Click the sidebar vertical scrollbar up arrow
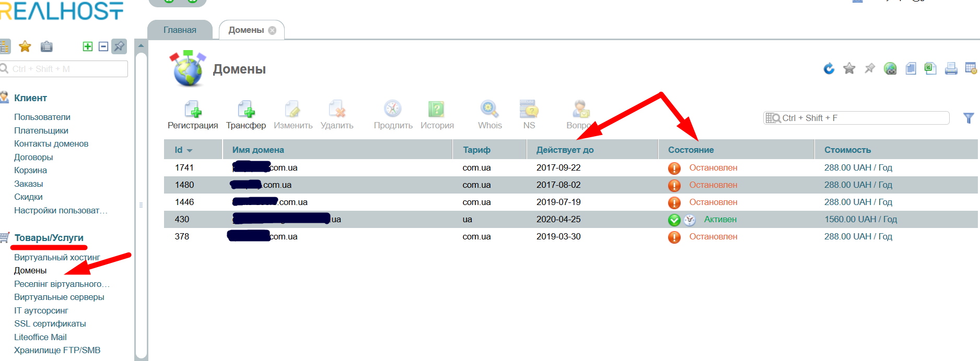The width and height of the screenshot is (980, 361). pos(141,46)
